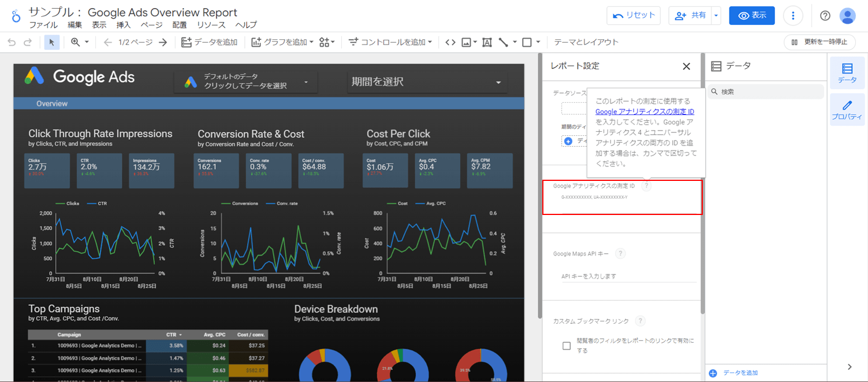Click the blue 表示 view button
Viewport: 868px width, 382px height.
(752, 16)
